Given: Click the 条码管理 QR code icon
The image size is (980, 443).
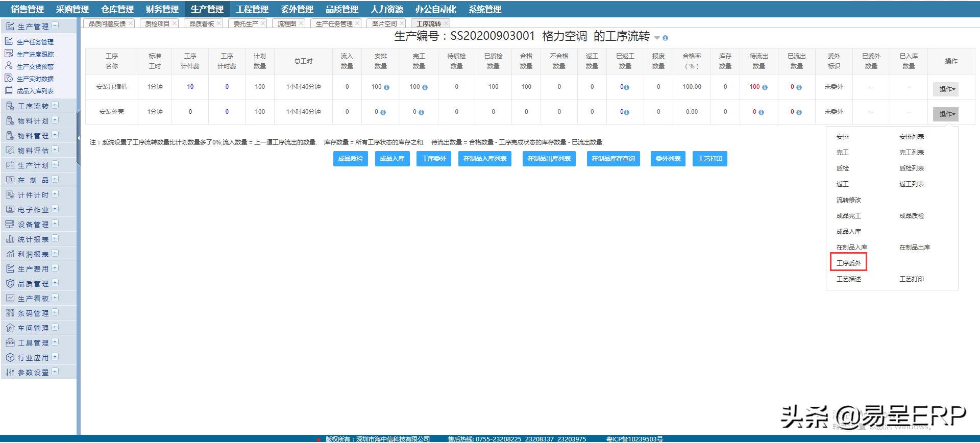Looking at the screenshot, I should coord(10,313).
